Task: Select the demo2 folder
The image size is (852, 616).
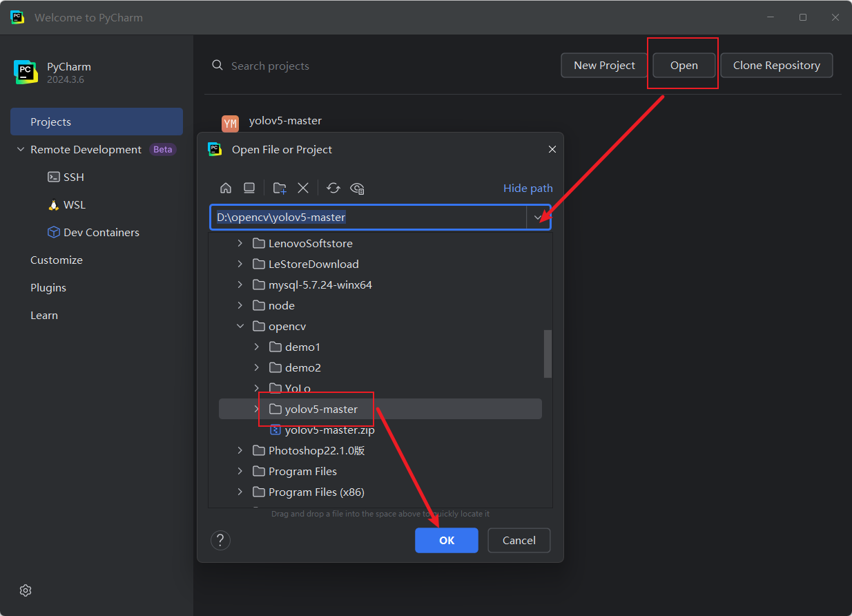Action: click(x=295, y=367)
